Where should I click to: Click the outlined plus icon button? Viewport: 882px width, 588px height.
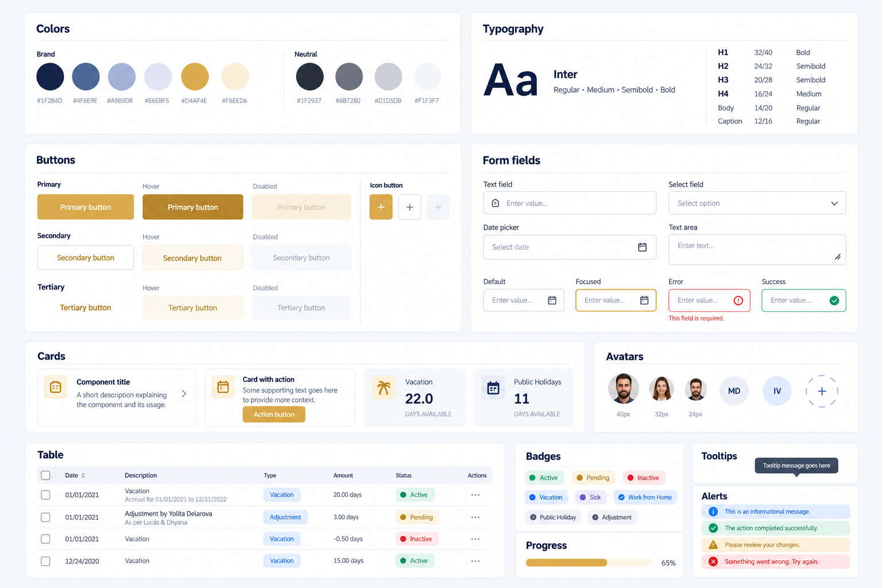pos(409,207)
